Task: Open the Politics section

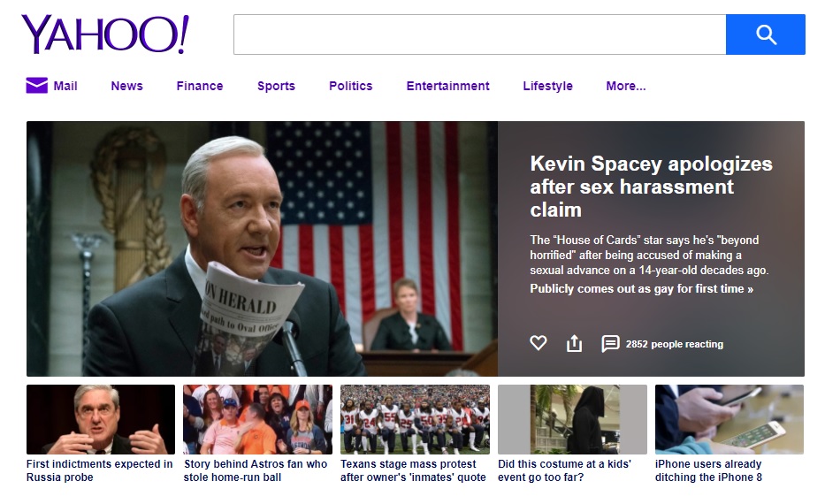Action: coord(351,86)
